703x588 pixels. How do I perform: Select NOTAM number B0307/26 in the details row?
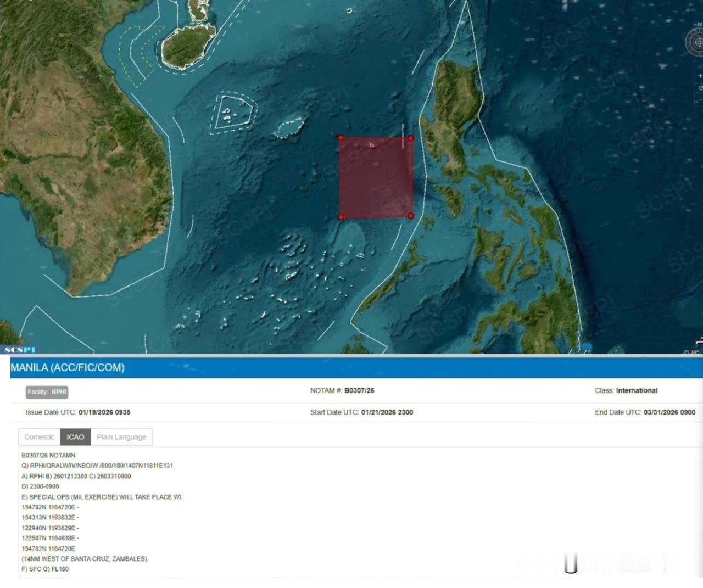(359, 390)
